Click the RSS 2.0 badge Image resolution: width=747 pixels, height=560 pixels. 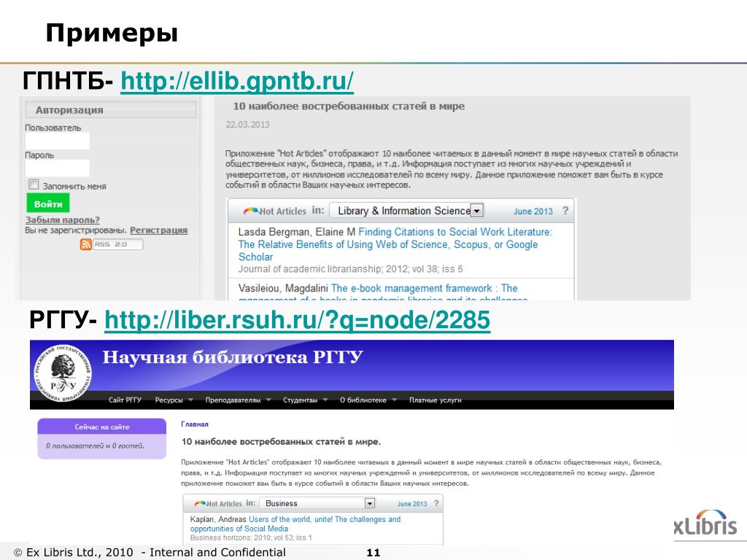117,244
